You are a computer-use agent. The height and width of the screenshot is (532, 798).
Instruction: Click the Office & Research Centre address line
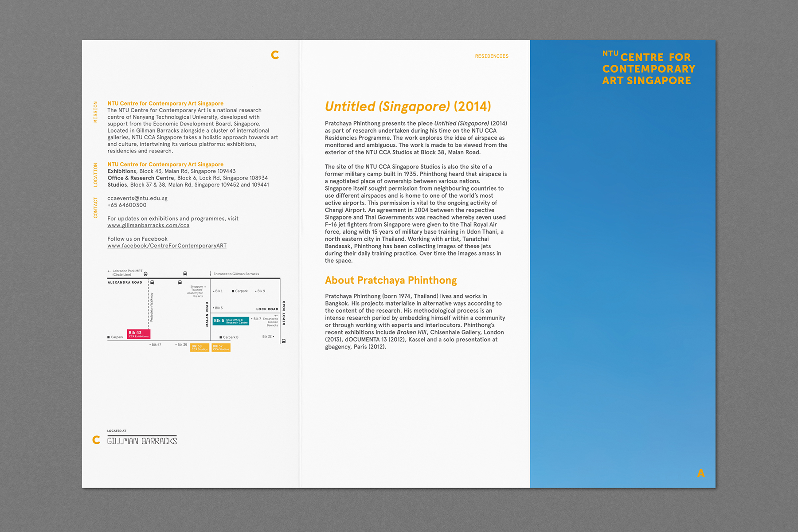[188, 178]
